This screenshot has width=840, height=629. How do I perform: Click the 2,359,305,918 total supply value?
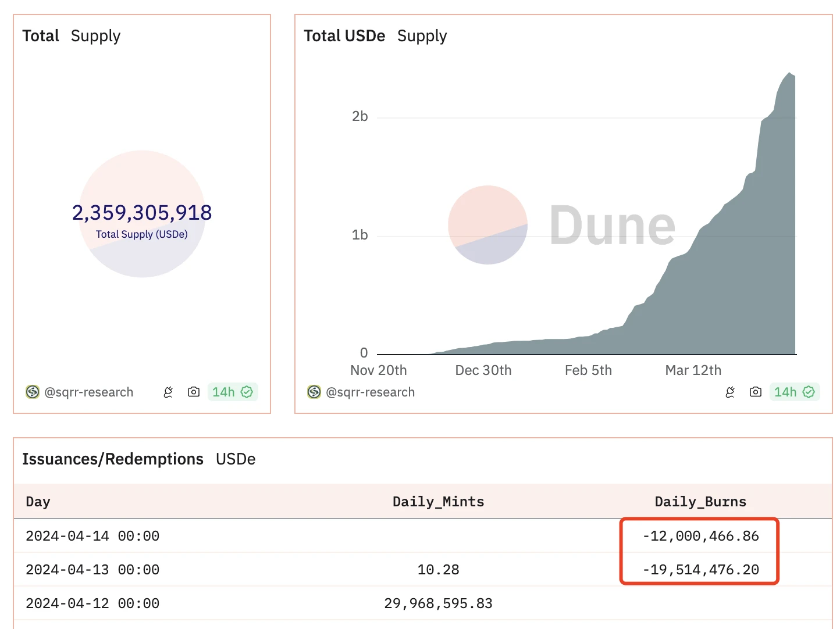click(142, 213)
